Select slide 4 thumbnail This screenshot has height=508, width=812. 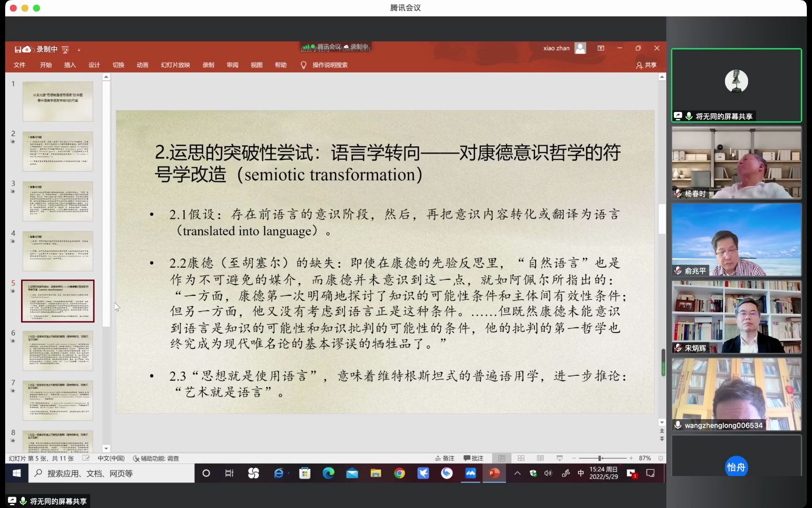[x=58, y=251]
